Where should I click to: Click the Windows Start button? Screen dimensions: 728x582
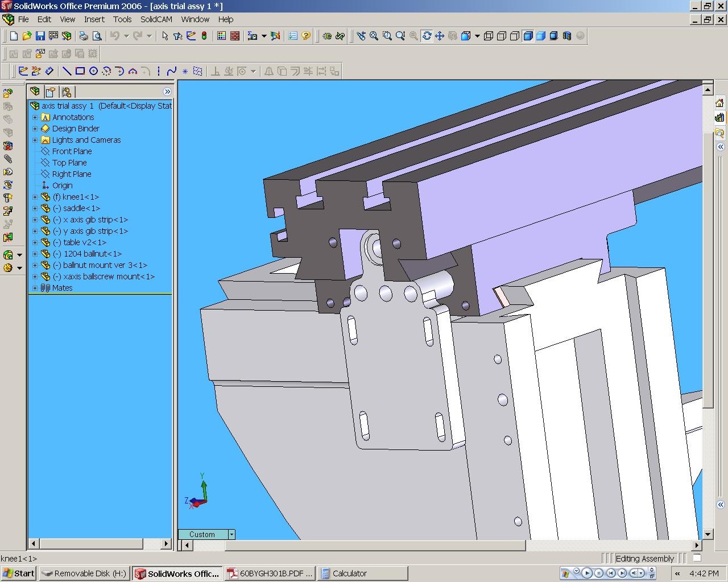click(19, 573)
